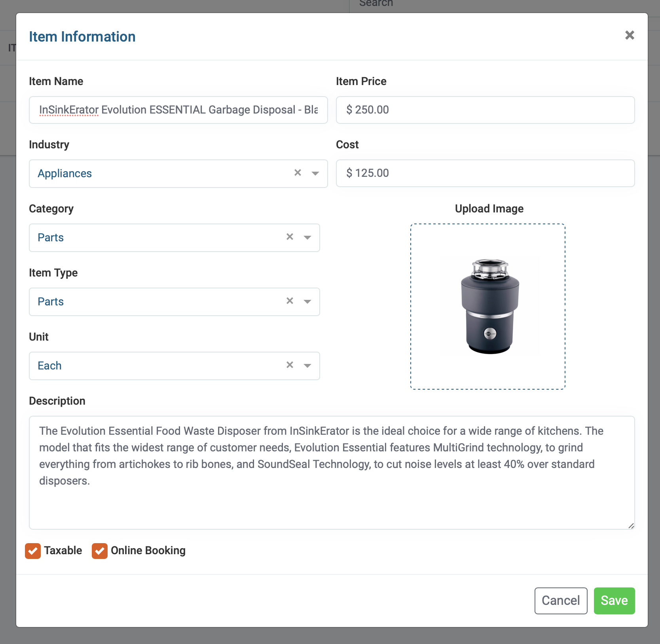The height and width of the screenshot is (644, 660).
Task: Clear the Appliances industry selection
Action: pos(298,173)
